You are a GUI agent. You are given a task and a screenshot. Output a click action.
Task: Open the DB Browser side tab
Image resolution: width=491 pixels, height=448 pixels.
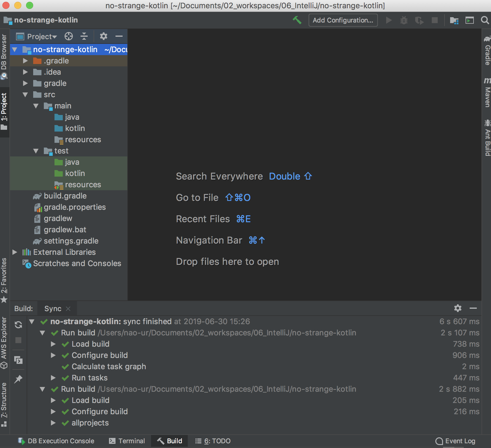tap(4, 57)
